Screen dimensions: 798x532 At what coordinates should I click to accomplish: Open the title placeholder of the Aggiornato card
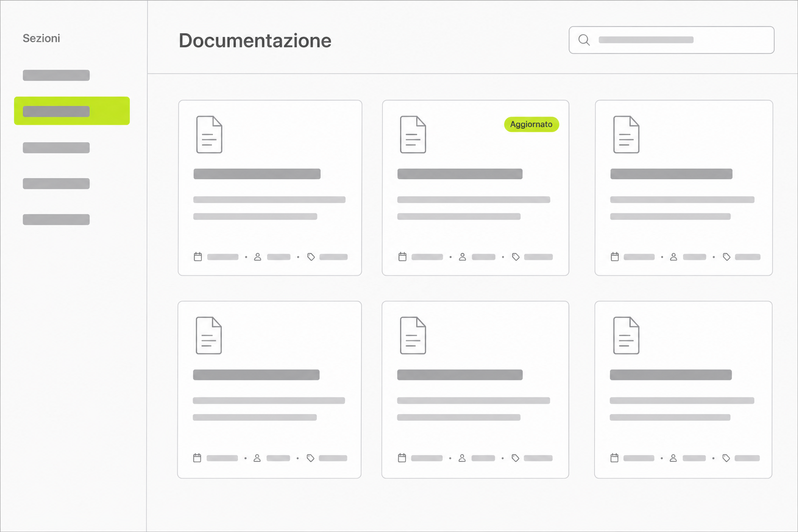460,174
